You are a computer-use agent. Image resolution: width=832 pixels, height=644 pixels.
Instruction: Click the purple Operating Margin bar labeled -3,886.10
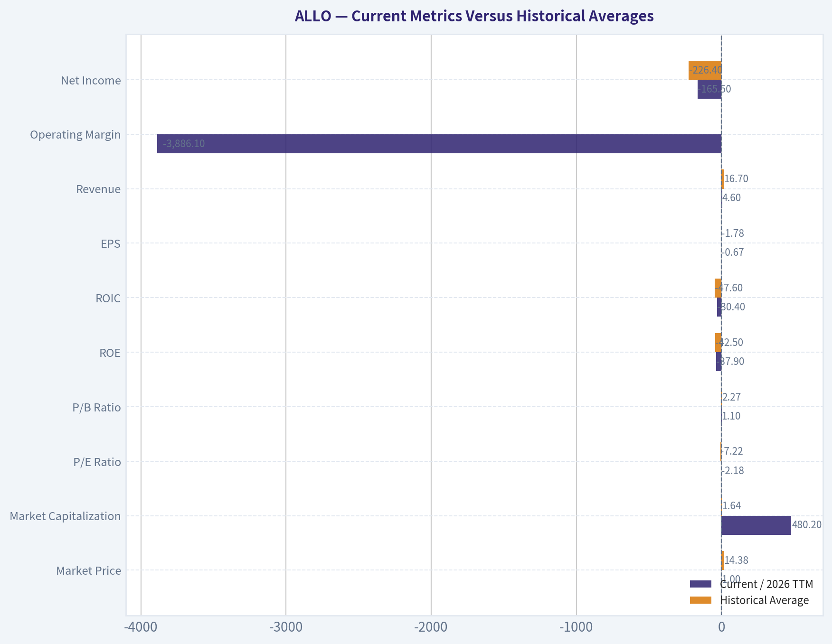[439, 144]
